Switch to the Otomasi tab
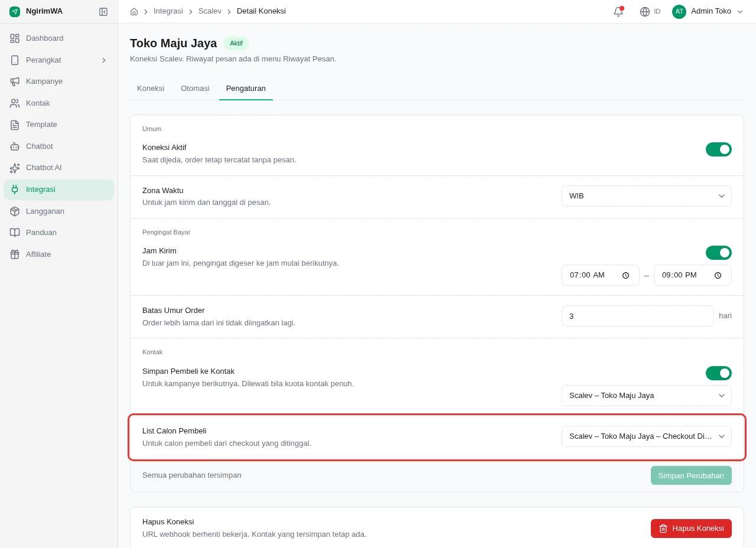 pyautogui.click(x=195, y=89)
